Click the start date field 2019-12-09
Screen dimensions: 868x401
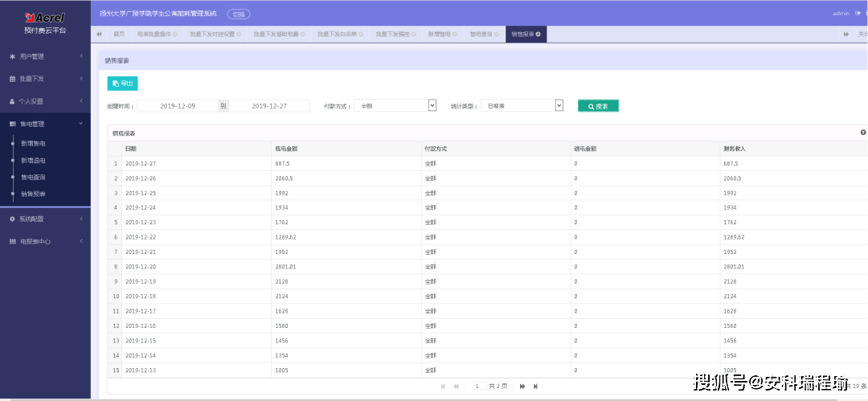(x=177, y=106)
